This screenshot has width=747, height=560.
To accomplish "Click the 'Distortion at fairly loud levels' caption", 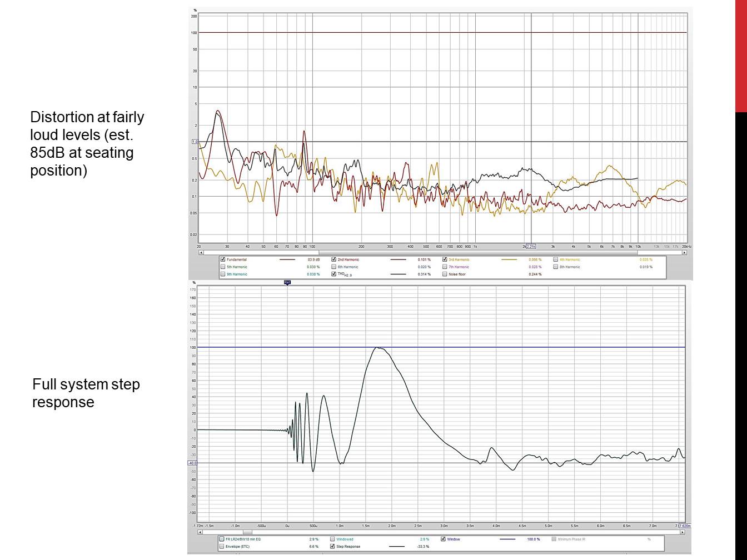I will 87,143.
